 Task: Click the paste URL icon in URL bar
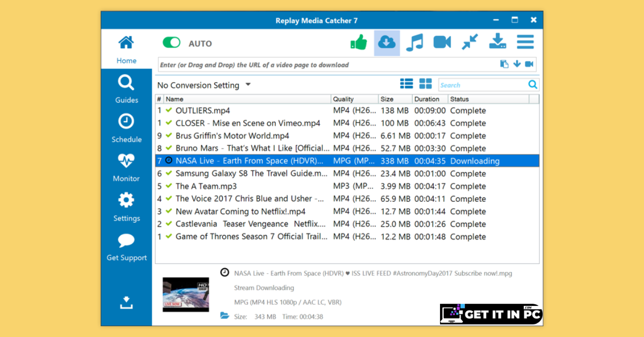(504, 64)
